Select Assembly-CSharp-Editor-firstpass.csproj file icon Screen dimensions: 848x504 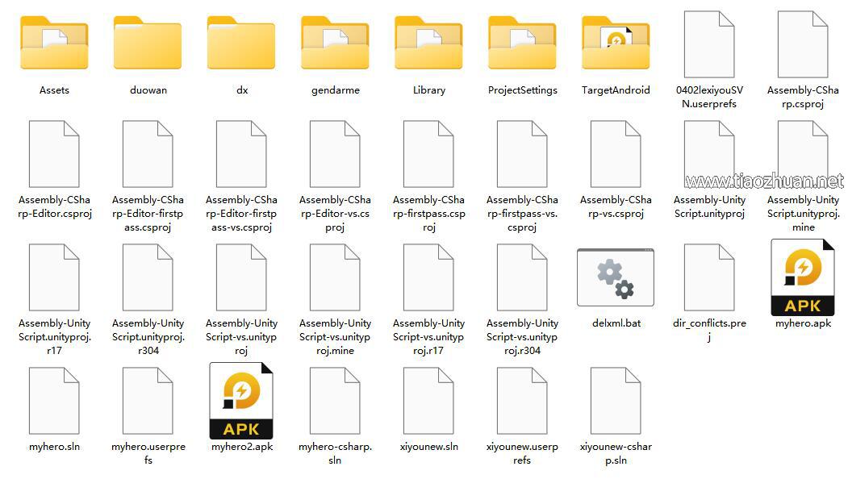(148, 154)
